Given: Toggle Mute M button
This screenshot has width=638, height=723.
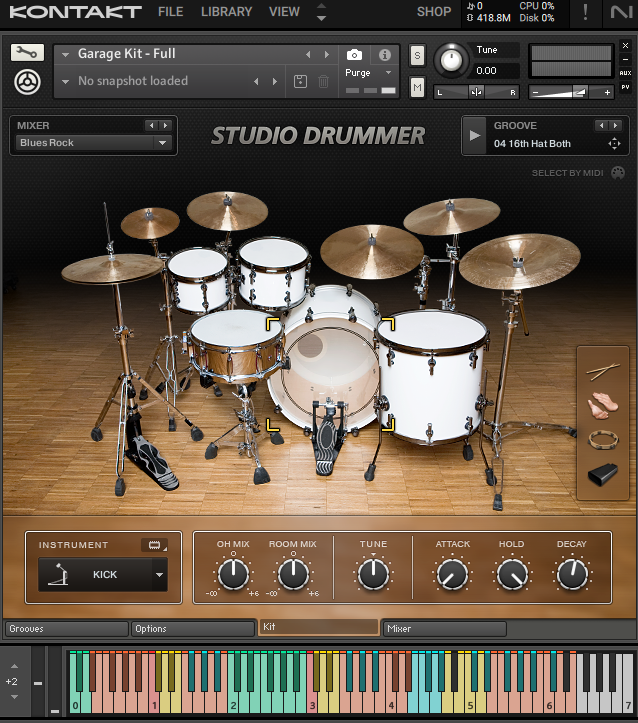Looking at the screenshot, I should [417, 87].
